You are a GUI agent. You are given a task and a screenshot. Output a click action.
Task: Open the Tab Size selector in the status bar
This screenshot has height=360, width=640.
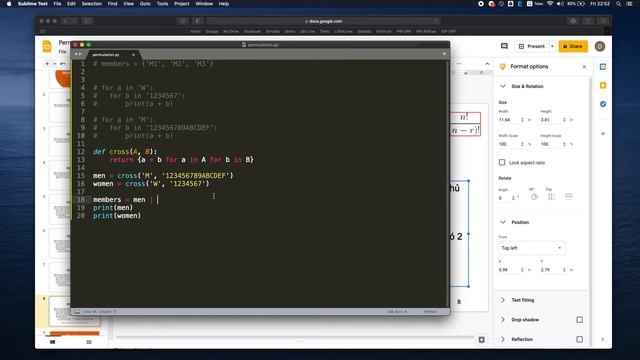[397, 311]
